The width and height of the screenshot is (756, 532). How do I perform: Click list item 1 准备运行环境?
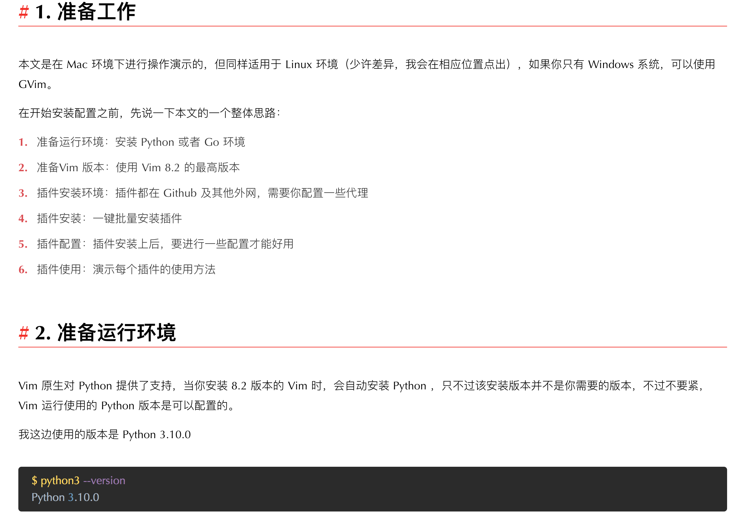click(141, 142)
